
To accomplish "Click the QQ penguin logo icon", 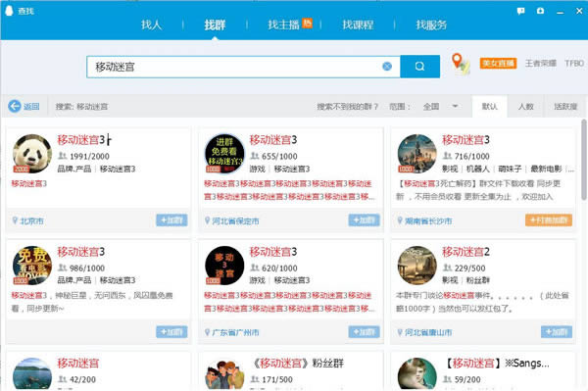I will 9,11.
